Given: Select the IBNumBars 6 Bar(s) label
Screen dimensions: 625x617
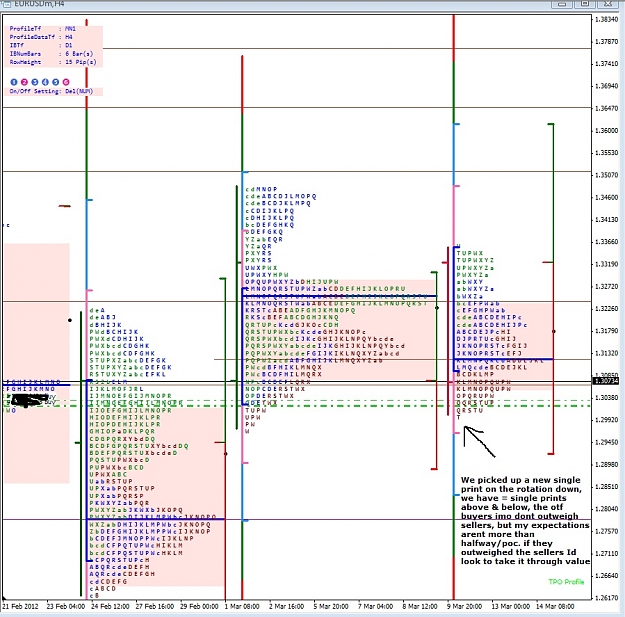Looking at the screenshot, I should (51, 54).
